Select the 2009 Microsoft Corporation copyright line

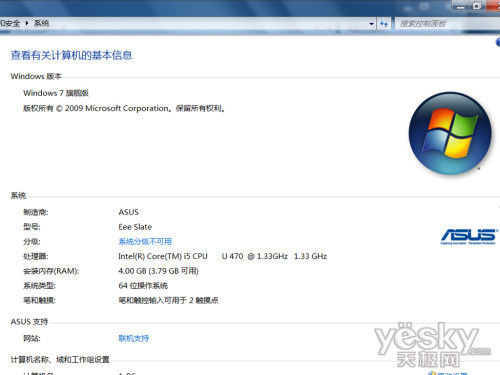[x=124, y=108]
